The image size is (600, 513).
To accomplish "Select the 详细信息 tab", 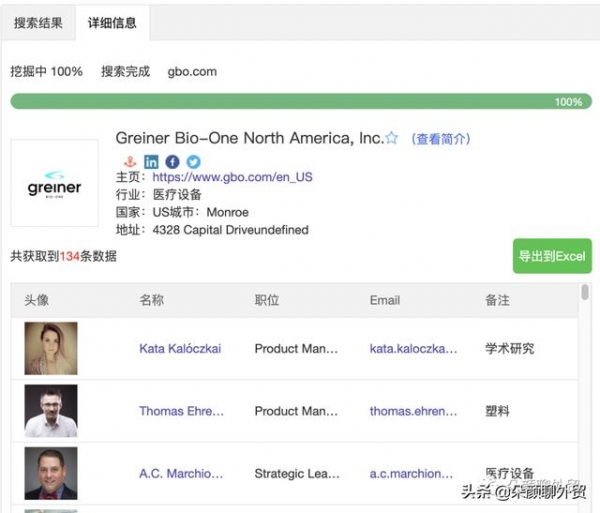I will point(111,22).
